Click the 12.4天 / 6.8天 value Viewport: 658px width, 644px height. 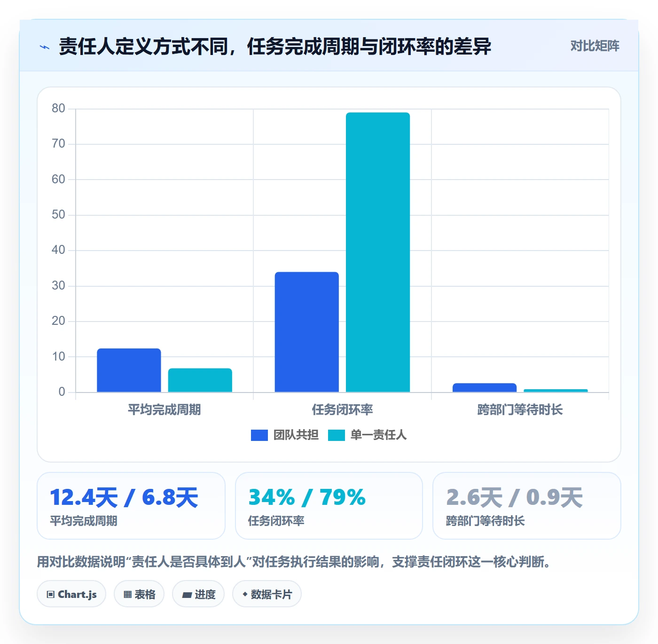[124, 497]
